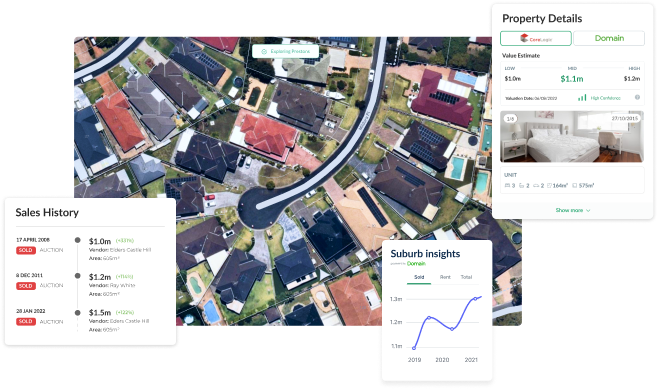Screen dimensions: 658x390
Task: Click the compass icon in Exploring pill
Action: pos(264,52)
